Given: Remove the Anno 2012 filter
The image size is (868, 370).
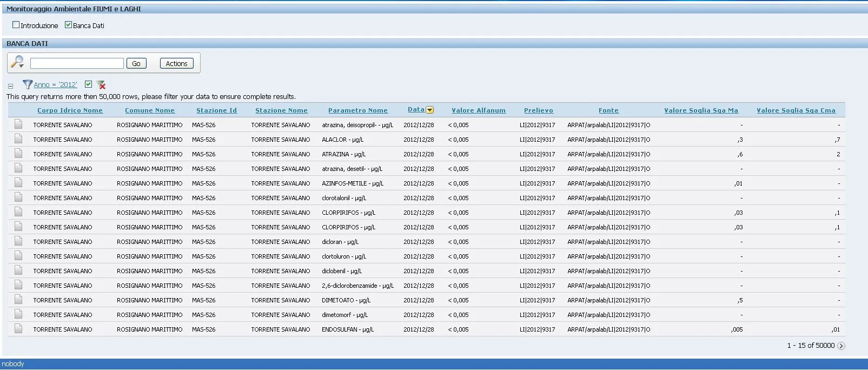Looking at the screenshot, I should point(101,85).
